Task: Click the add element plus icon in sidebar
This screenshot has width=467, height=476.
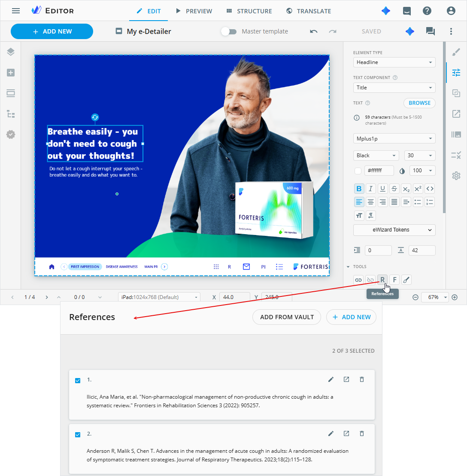Action: pos(11,73)
